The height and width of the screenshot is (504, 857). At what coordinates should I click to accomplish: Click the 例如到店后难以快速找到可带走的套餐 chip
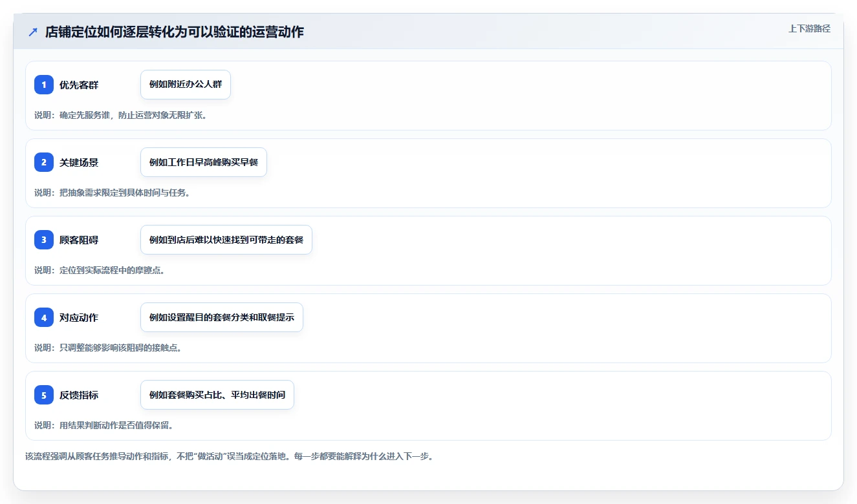[226, 240]
